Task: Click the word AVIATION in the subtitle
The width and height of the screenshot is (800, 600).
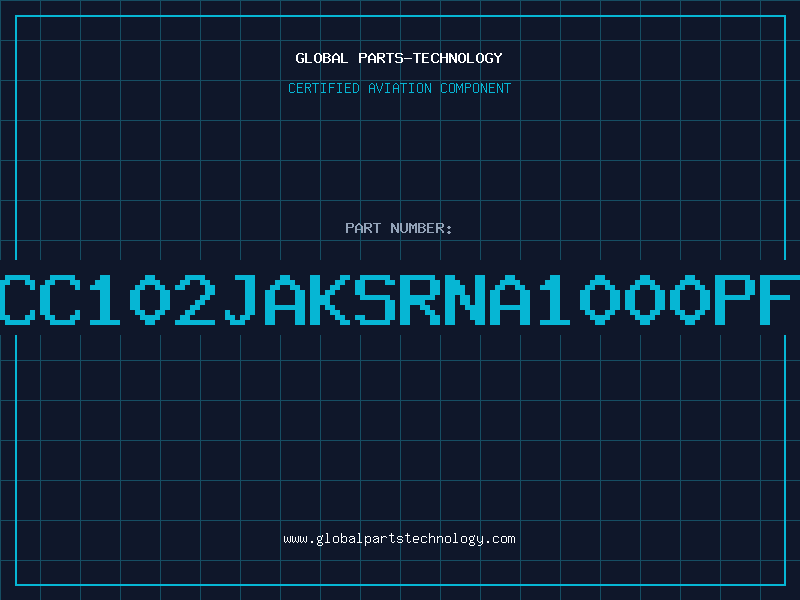Action: coord(400,88)
